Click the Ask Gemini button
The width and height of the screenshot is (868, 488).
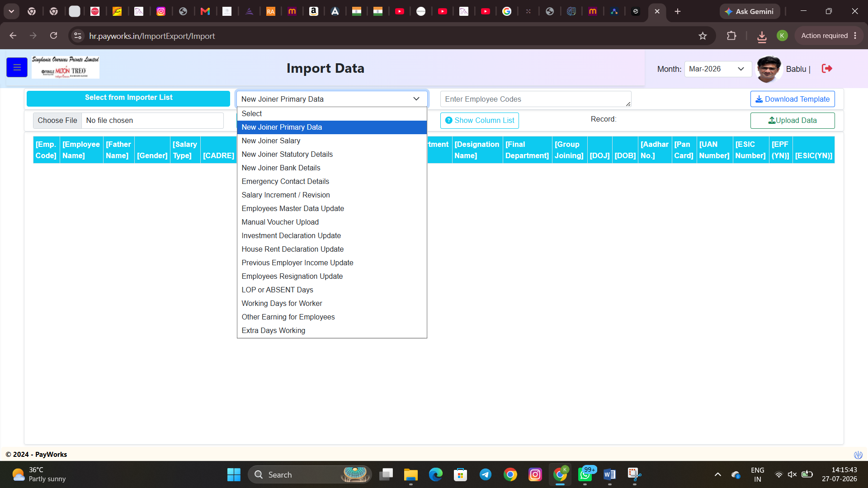point(750,11)
